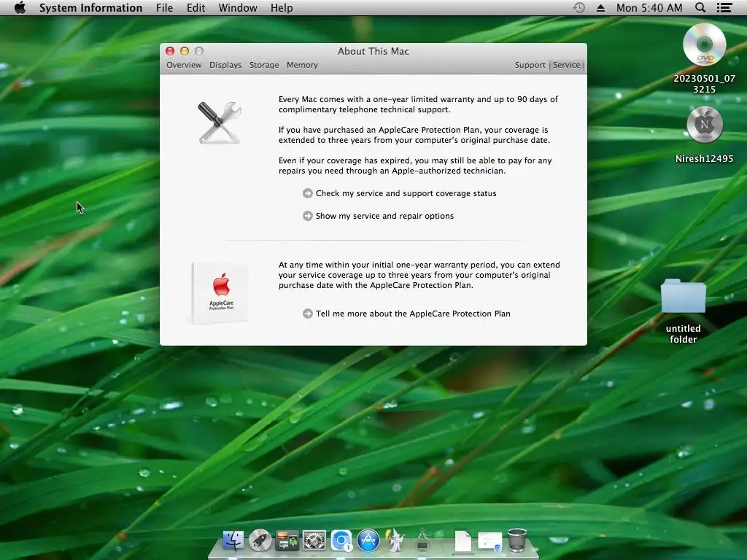Open the Support tab

pyautogui.click(x=530, y=65)
